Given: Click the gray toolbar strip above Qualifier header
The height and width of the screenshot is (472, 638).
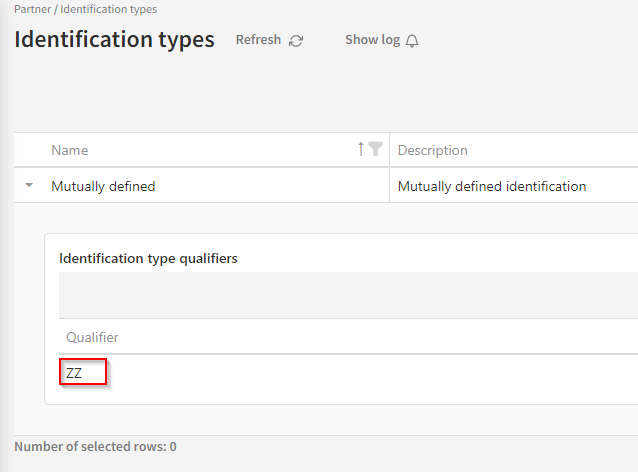Looking at the screenshot, I should 340,295.
